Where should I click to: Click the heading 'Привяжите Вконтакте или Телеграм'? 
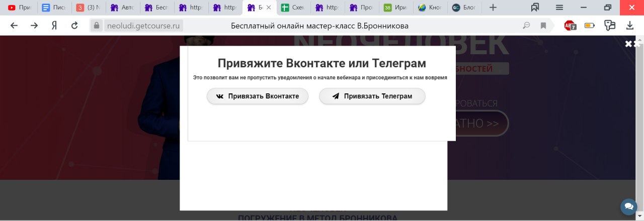[322, 63]
